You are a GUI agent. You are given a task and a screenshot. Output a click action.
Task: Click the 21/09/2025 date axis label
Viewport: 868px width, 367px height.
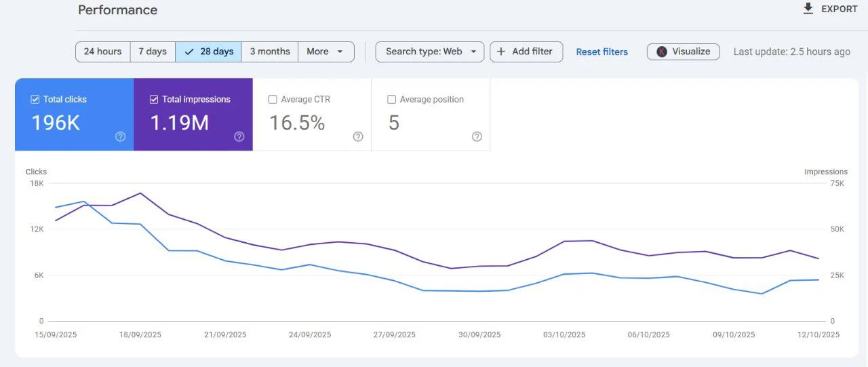click(225, 334)
